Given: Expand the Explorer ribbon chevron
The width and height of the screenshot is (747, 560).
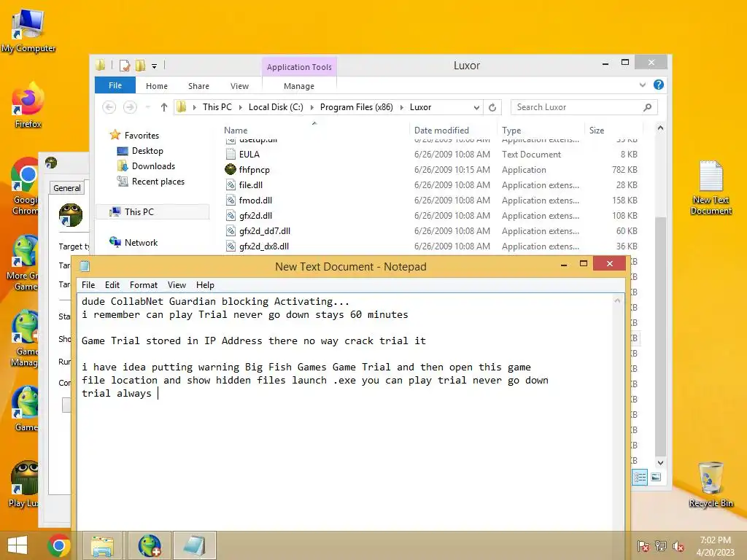Looking at the screenshot, I should point(643,85).
